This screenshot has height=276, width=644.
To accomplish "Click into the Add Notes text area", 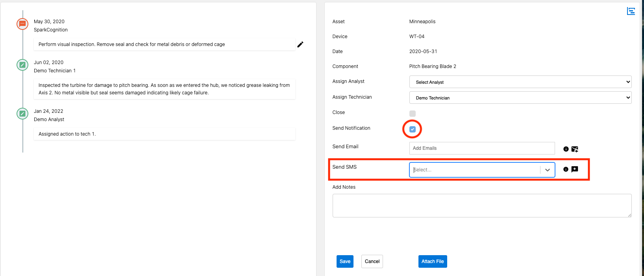I will [x=482, y=206].
